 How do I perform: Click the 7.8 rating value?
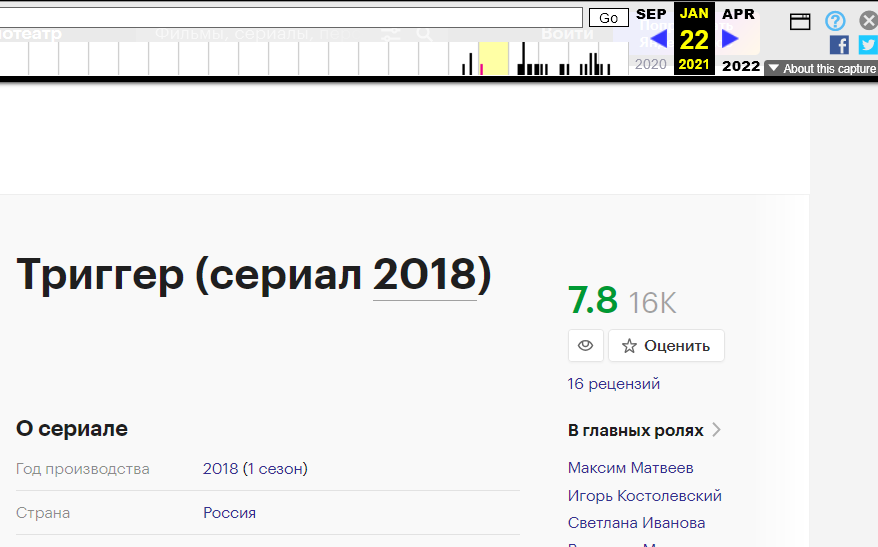(x=592, y=300)
